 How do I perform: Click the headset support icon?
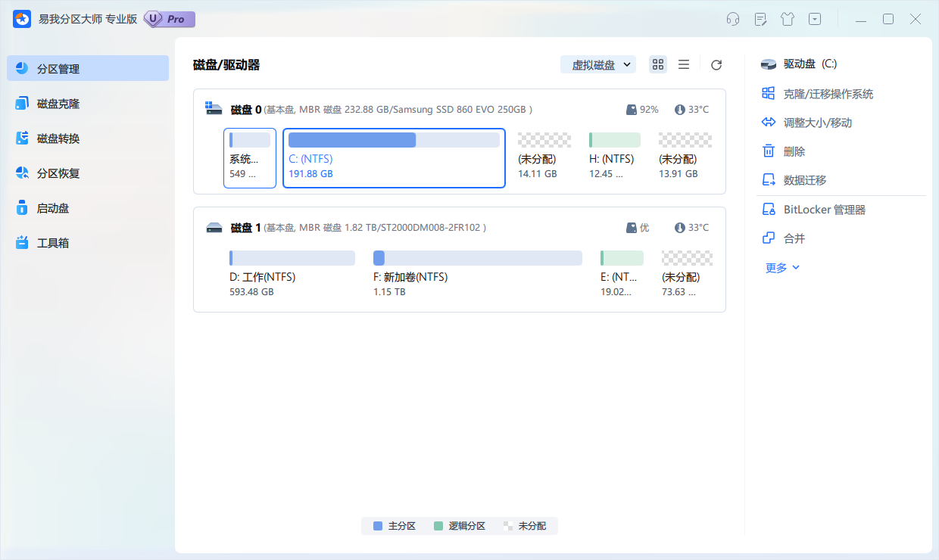coord(733,19)
